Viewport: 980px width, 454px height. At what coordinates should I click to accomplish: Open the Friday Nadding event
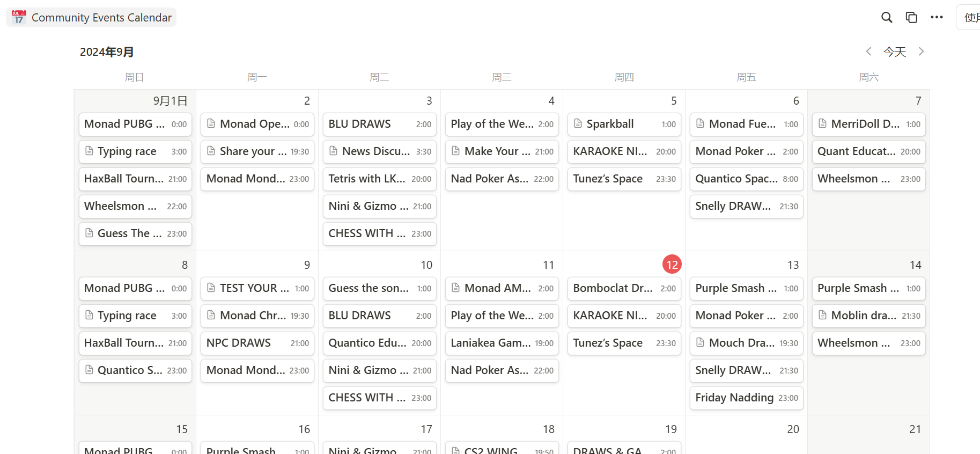(x=746, y=398)
